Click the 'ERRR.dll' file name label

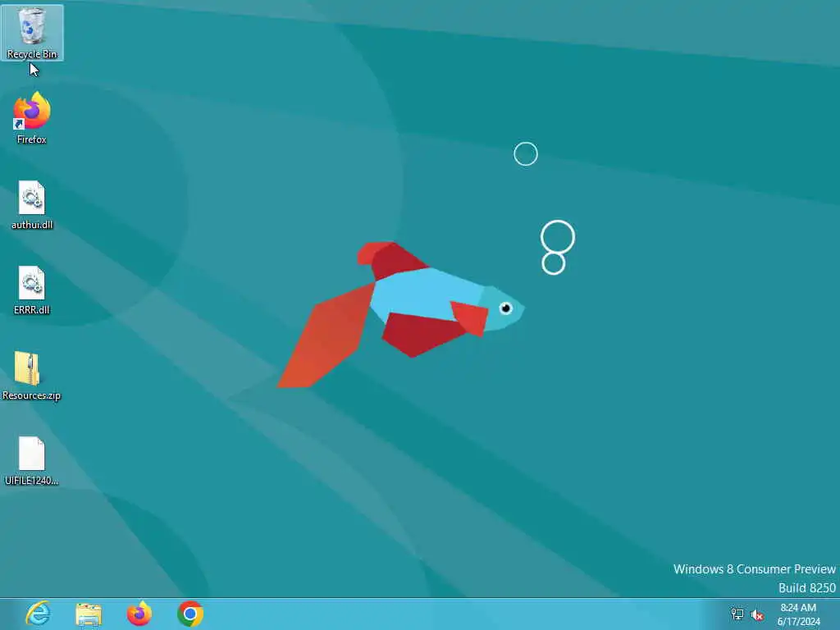pos(32,309)
